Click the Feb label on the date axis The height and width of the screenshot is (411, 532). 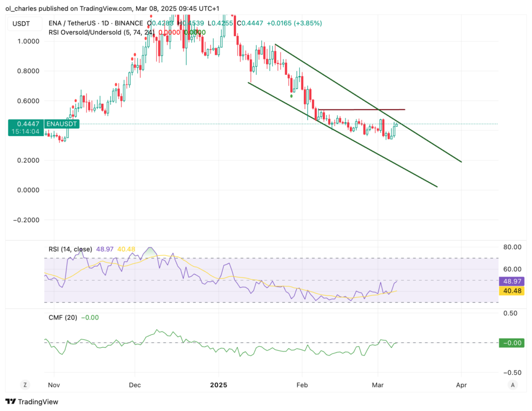302,385
